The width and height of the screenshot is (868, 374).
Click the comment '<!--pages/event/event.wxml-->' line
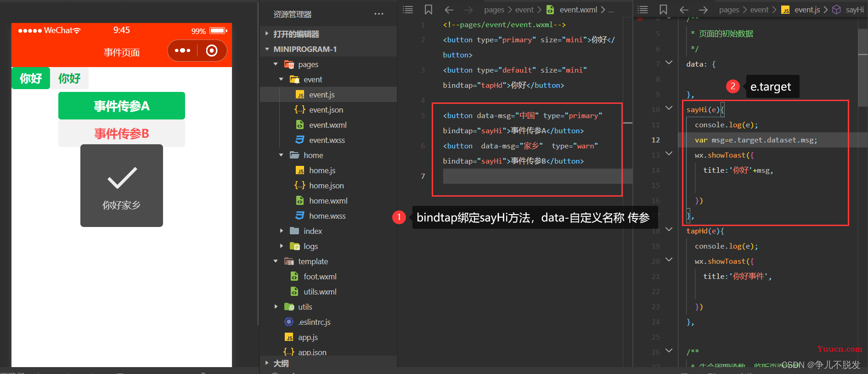[504, 25]
